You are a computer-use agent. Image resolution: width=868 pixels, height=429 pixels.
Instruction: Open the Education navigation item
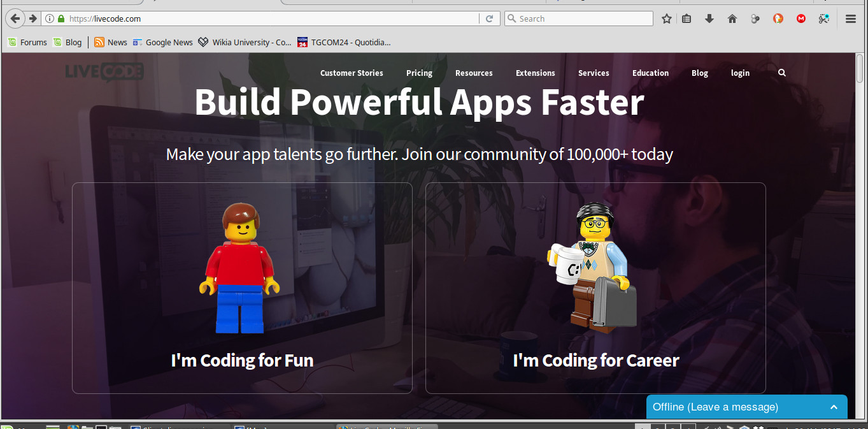click(650, 73)
